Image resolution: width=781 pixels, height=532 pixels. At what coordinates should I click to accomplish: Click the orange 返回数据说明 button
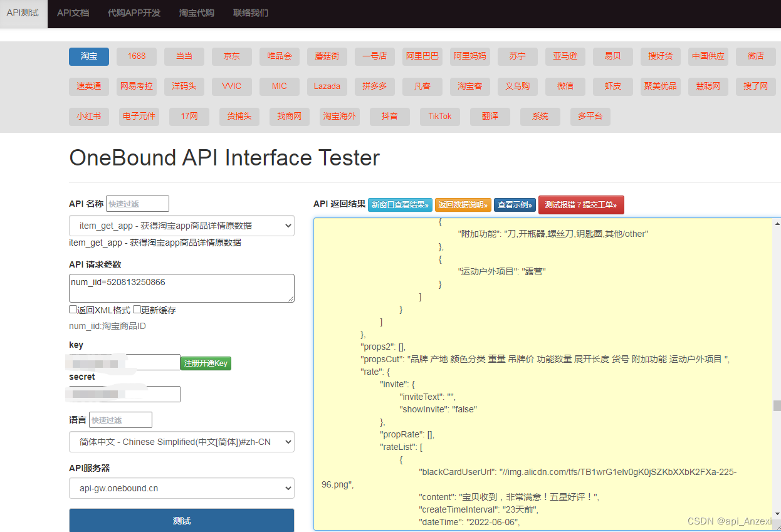tap(463, 205)
